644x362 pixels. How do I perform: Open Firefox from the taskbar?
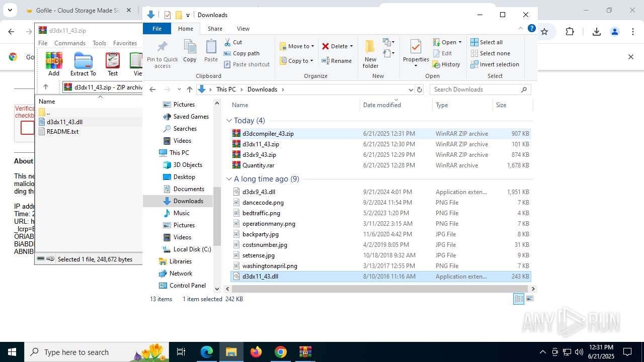256,352
